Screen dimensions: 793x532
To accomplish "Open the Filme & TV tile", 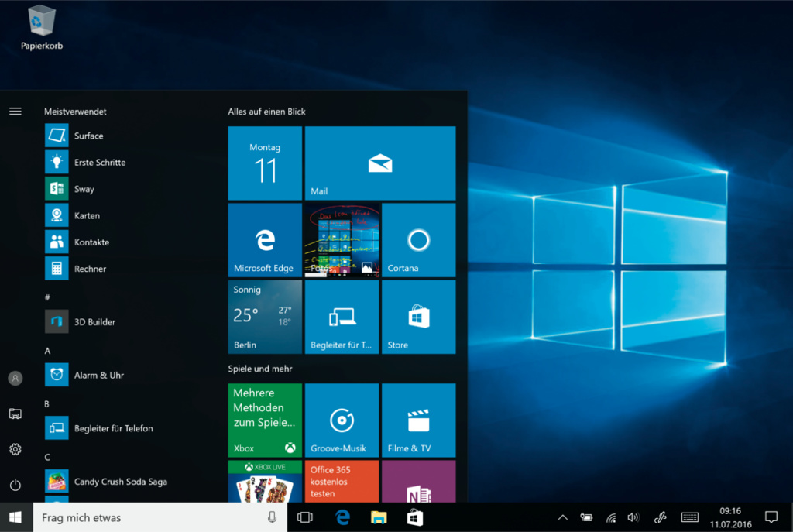I will pos(418,420).
